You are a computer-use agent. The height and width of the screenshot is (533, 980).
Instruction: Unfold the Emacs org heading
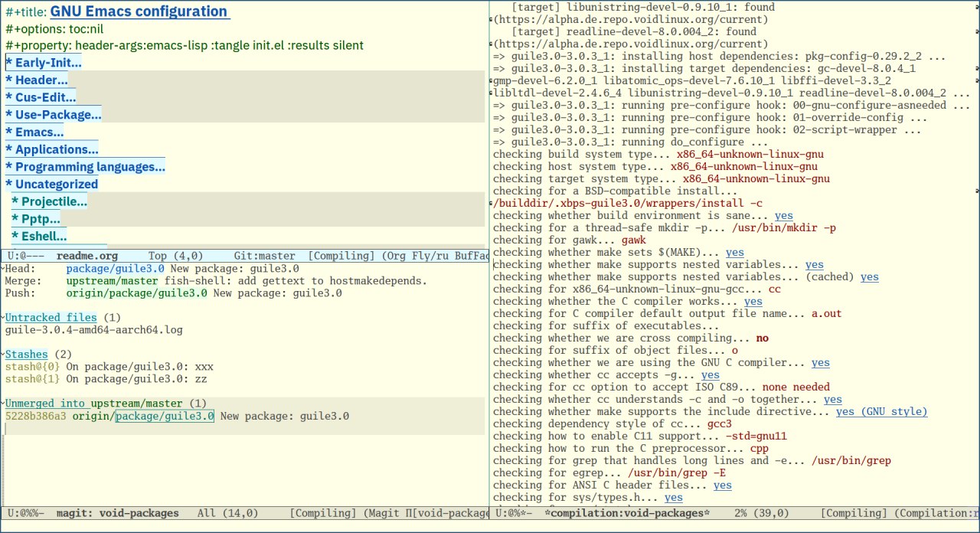click(34, 132)
